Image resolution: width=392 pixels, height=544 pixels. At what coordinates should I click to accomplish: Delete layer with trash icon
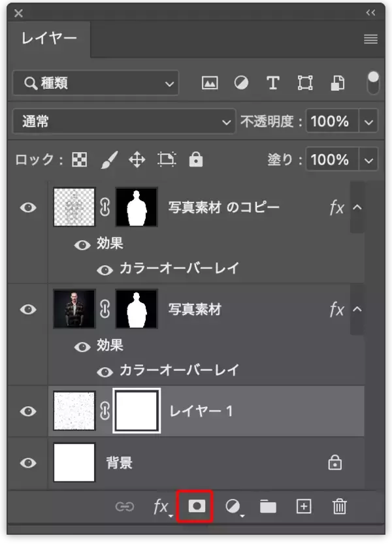coord(339,507)
